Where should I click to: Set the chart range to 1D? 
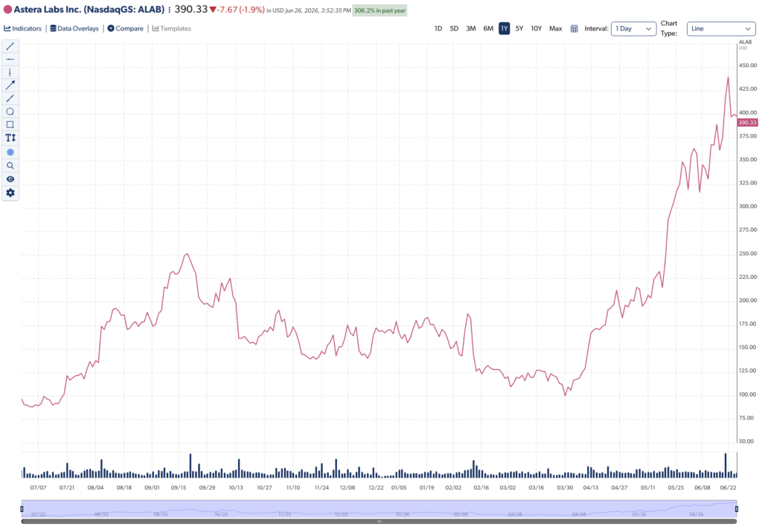coord(438,29)
